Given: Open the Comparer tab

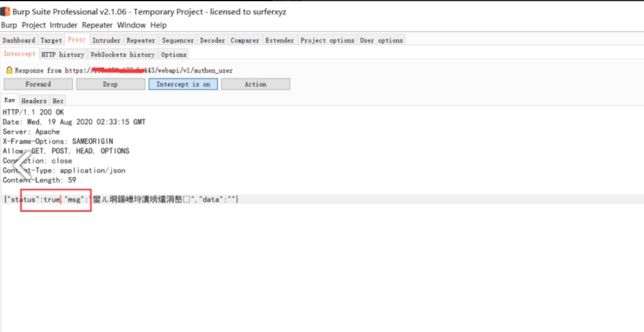Looking at the screenshot, I should click(245, 40).
